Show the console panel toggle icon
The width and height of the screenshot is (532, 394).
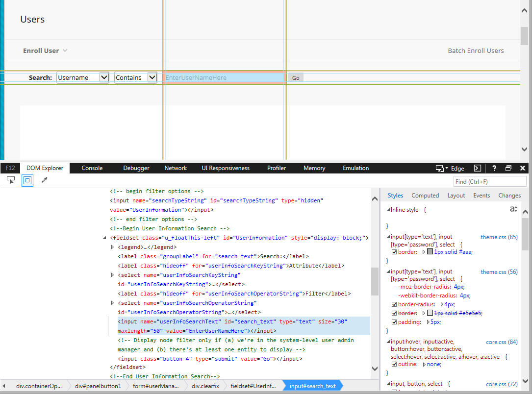[478, 168]
